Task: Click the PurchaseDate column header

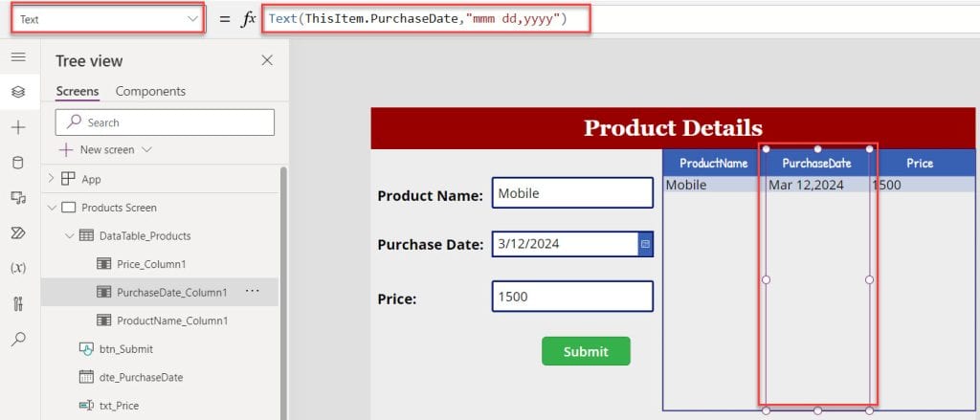Action: click(x=817, y=164)
